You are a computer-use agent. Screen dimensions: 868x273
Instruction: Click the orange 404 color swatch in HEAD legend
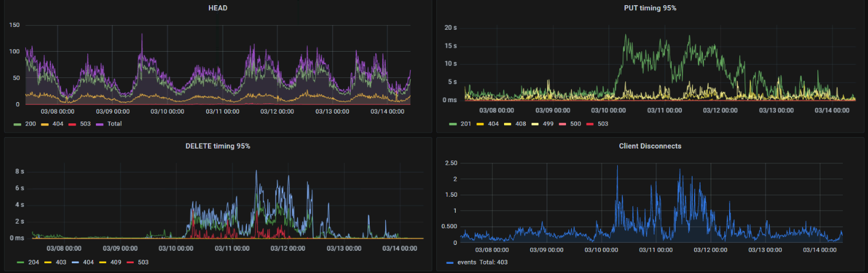45,124
